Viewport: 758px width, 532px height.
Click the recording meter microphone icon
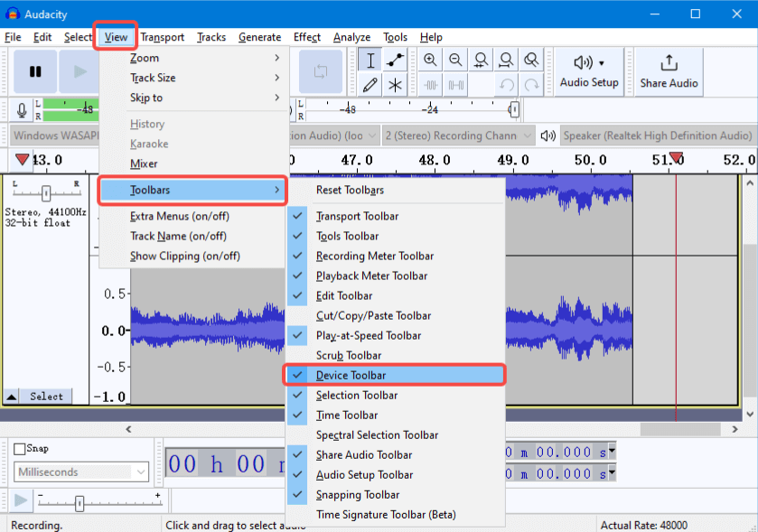click(x=22, y=110)
